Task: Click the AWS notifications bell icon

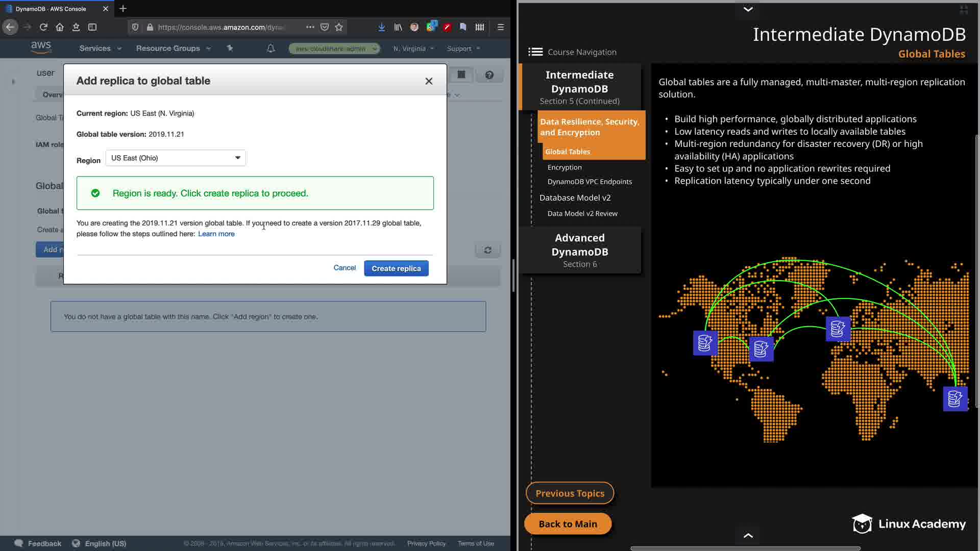Action: point(271,48)
